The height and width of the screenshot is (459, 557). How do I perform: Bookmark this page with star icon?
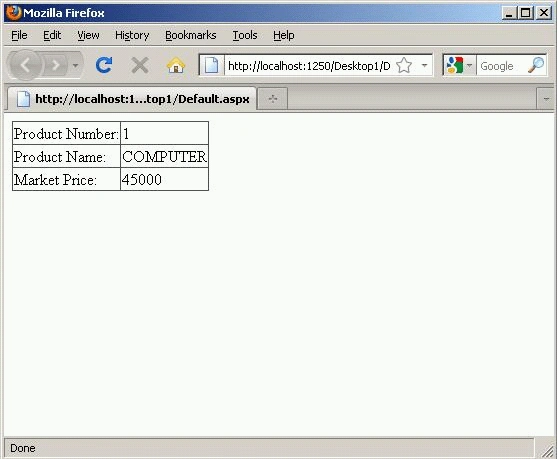404,65
